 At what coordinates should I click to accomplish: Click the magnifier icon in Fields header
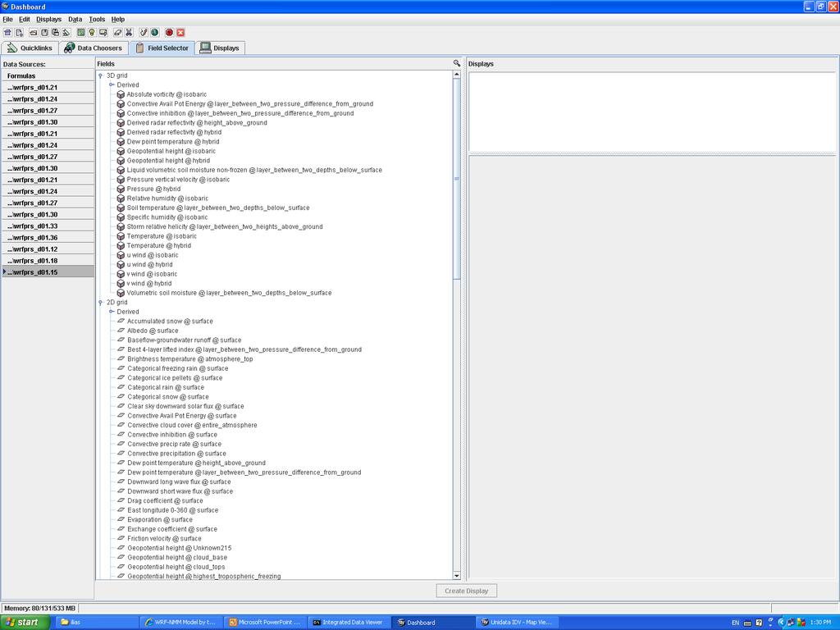456,63
